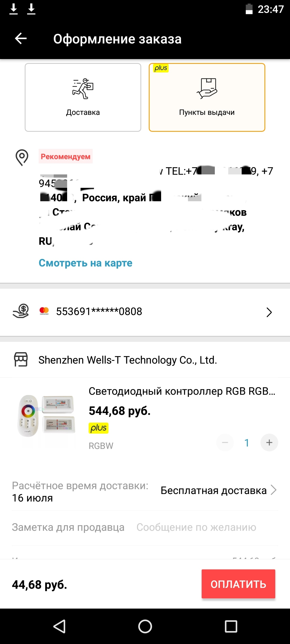The height and width of the screenshot is (644, 290).
Task: Tap the Android home button
Action: (x=145, y=627)
